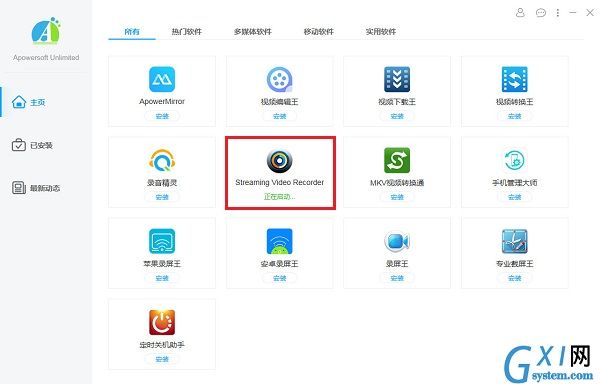Click 安装 under 安卓录屏王
600x384 pixels.
point(279,278)
